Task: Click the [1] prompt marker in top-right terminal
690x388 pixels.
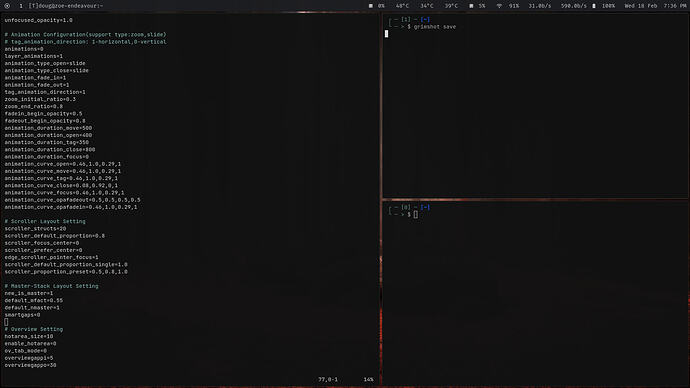Action: click(405, 19)
